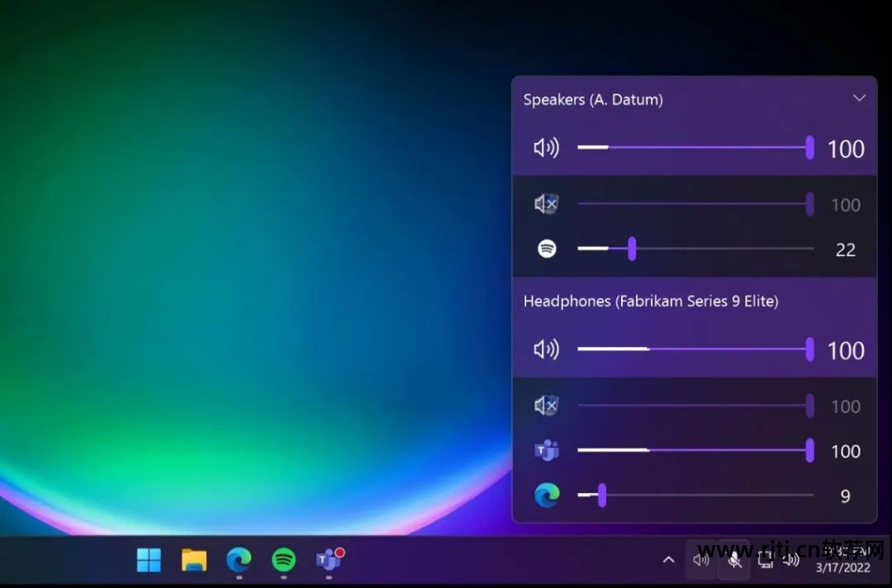Open File Explorer from the taskbar
This screenshot has height=588, width=892.
[x=194, y=560]
